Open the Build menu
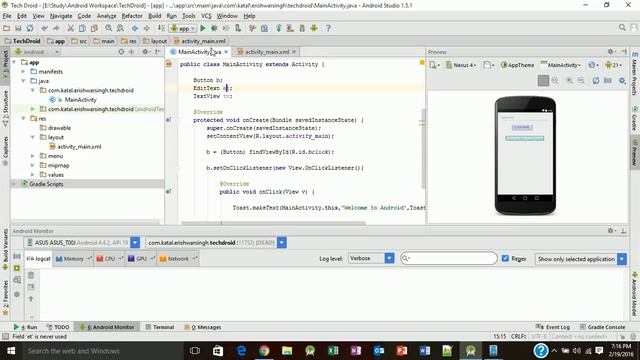This screenshot has height=360, width=640. click(154, 16)
